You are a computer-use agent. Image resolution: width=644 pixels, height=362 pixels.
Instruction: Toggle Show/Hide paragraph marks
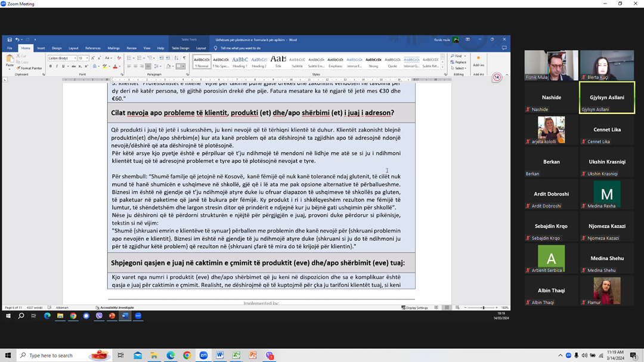184,58
